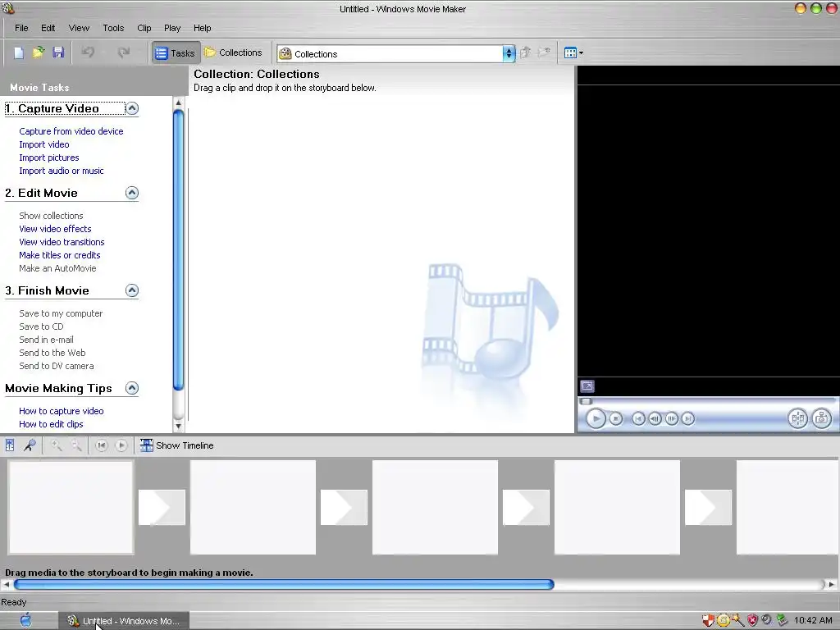Click the Up One Level folder icon
This screenshot has width=840, height=630.
click(526, 52)
